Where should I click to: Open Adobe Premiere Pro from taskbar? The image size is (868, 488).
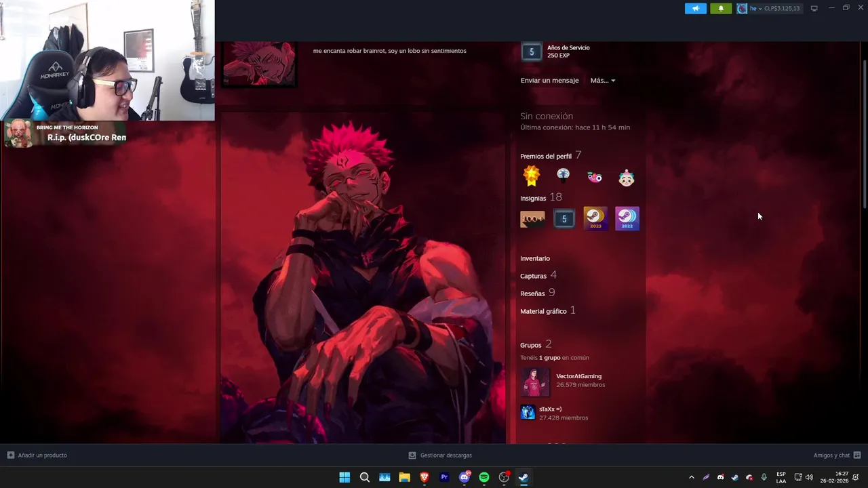tap(444, 477)
